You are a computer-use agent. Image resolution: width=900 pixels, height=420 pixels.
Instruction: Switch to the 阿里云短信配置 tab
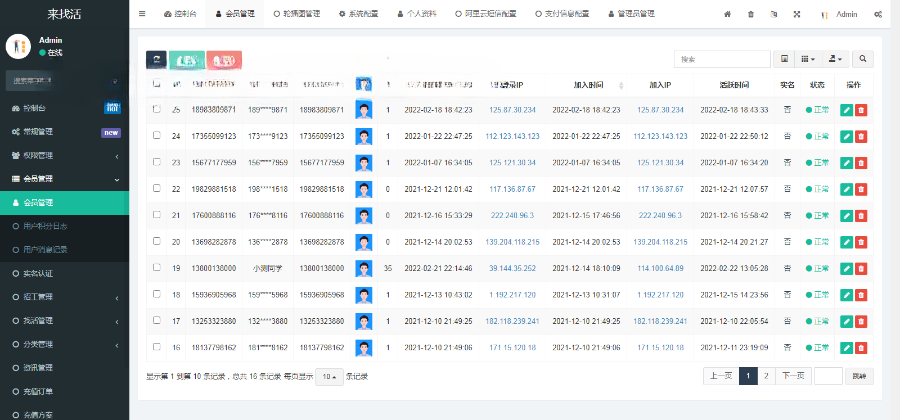click(x=485, y=14)
